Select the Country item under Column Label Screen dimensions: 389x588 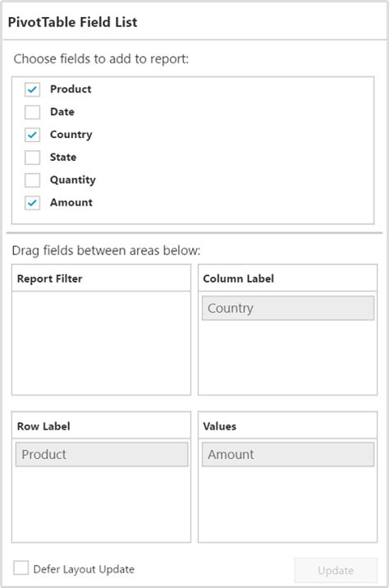(288, 308)
